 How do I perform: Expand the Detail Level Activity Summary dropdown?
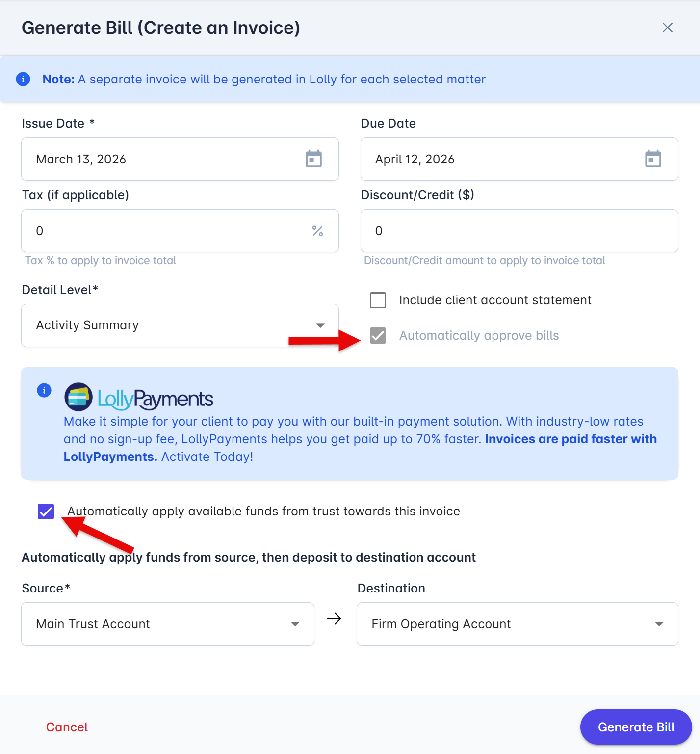[180, 325]
